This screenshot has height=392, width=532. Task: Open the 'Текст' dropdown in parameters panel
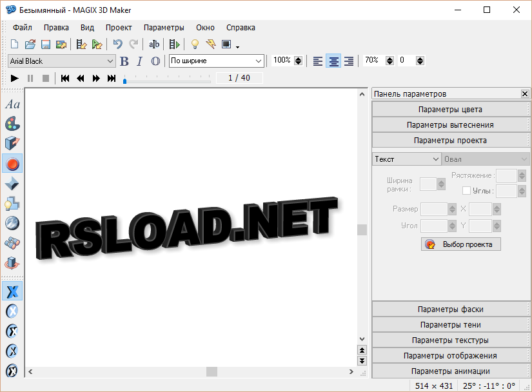(x=406, y=159)
